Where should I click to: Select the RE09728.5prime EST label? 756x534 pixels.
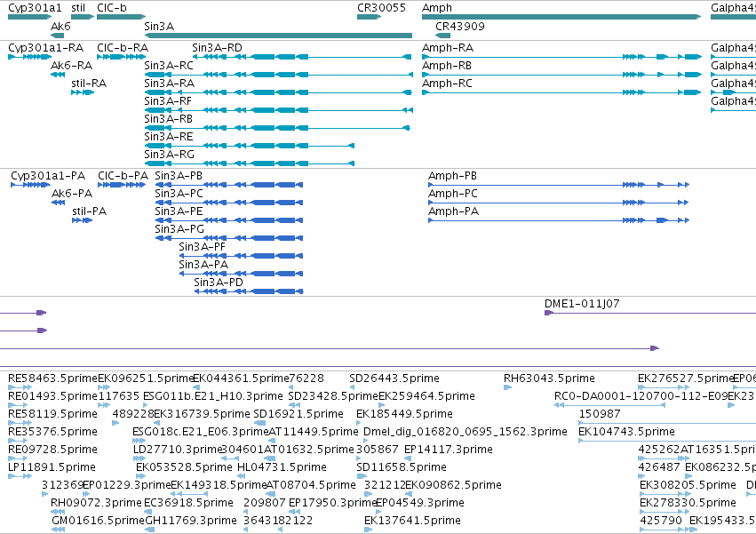52,450
